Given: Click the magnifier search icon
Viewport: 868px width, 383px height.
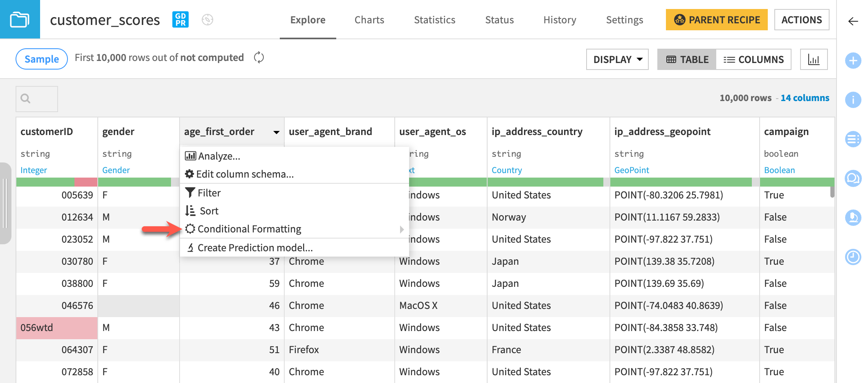Looking at the screenshot, I should click(x=25, y=99).
